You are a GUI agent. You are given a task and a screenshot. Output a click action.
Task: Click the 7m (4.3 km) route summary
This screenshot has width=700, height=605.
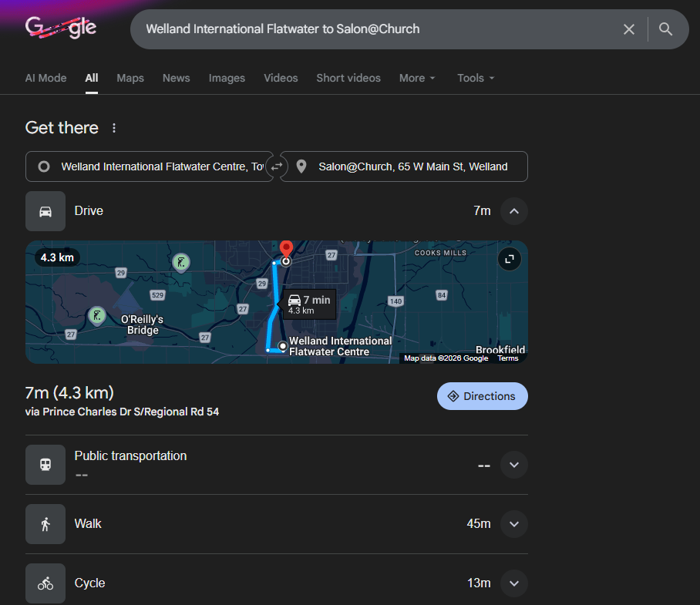[69, 393]
